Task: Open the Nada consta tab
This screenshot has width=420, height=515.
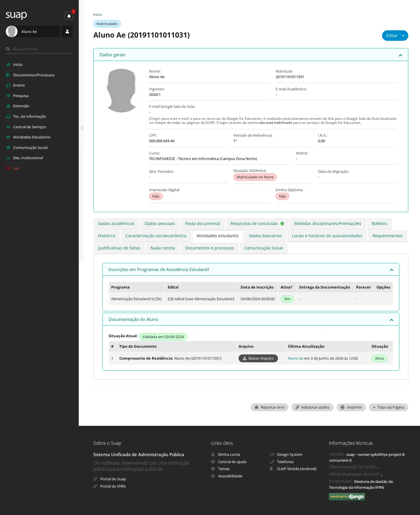Action: 162,248
